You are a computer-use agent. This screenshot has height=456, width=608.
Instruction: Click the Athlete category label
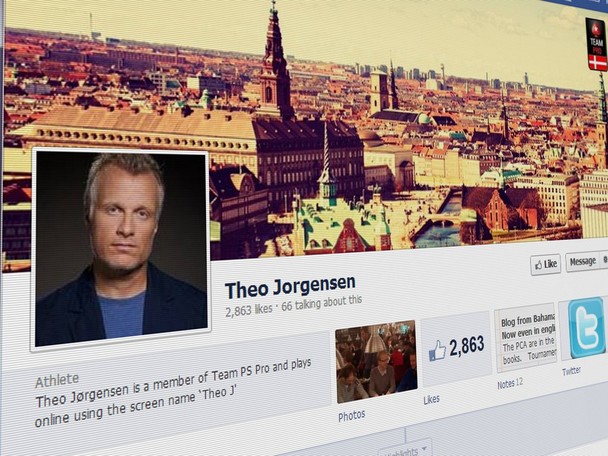[57, 380]
